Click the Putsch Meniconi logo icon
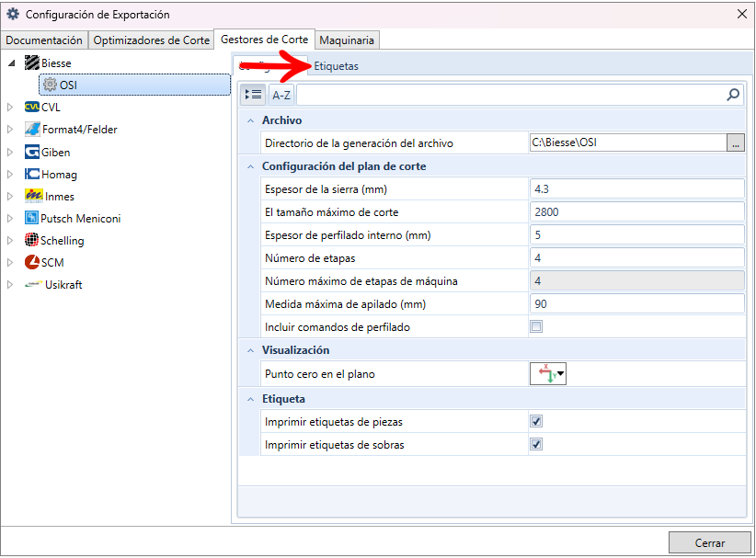 pos(31,218)
